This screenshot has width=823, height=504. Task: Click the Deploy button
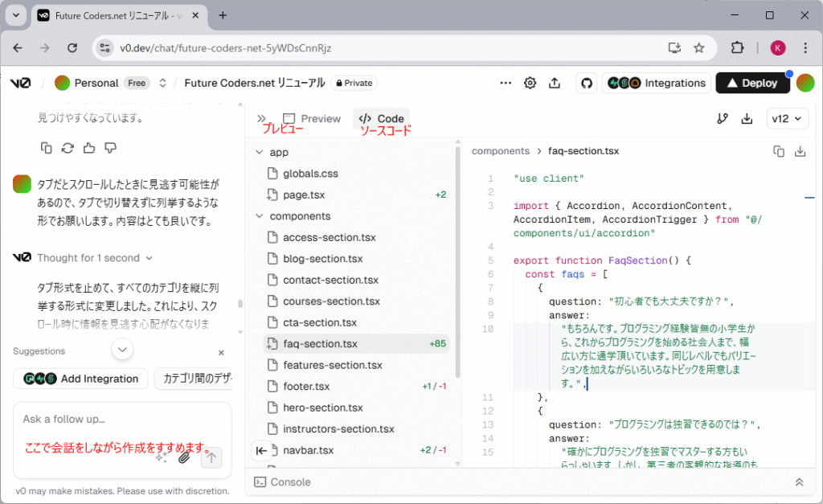pyautogui.click(x=752, y=83)
